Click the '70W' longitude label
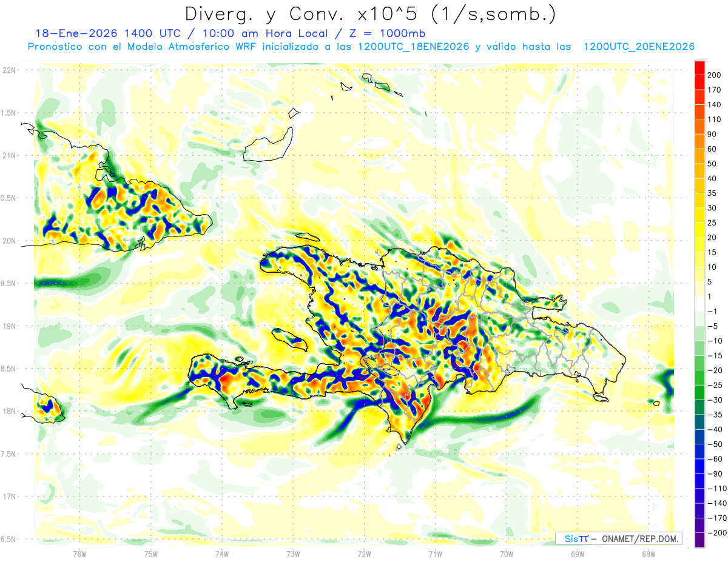The width and height of the screenshot is (728, 562). pyautogui.click(x=507, y=554)
